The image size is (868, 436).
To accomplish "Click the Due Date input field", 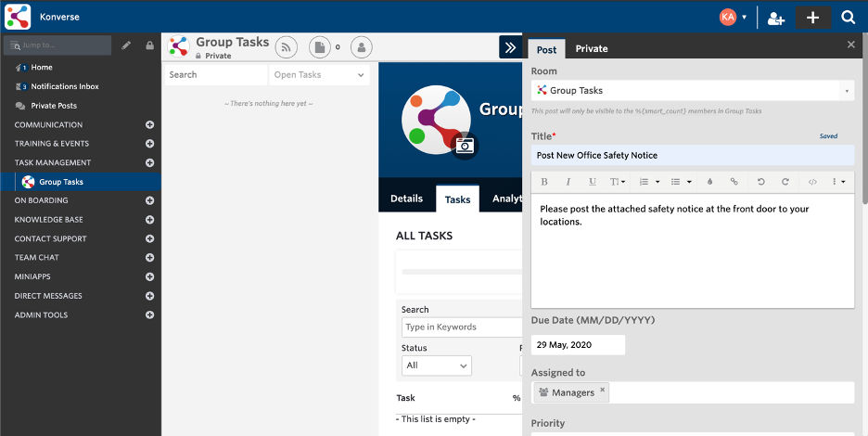I will point(578,345).
